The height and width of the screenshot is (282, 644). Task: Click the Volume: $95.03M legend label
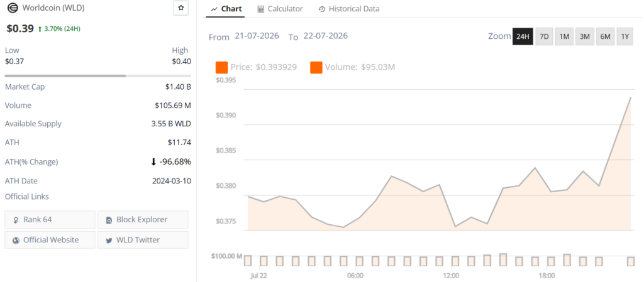tap(360, 67)
